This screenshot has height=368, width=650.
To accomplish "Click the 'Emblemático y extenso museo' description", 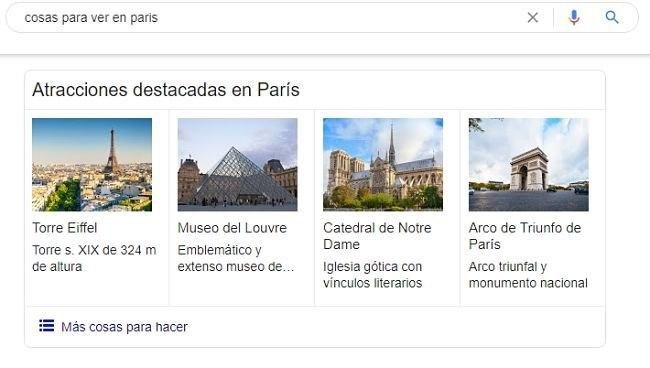I will tap(236, 258).
